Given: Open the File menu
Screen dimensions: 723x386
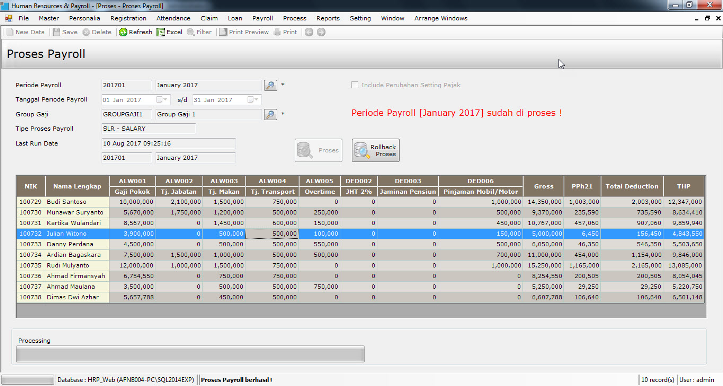Looking at the screenshot, I should pos(24,18).
